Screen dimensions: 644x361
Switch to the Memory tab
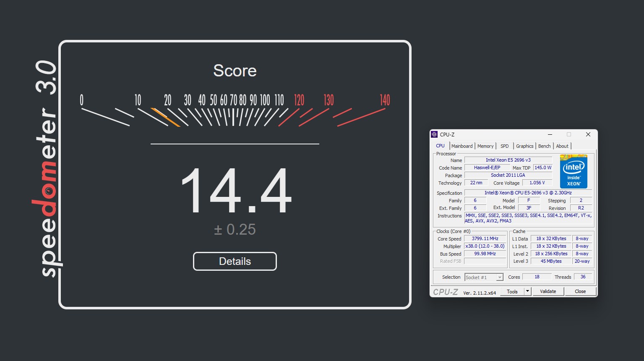pyautogui.click(x=485, y=146)
